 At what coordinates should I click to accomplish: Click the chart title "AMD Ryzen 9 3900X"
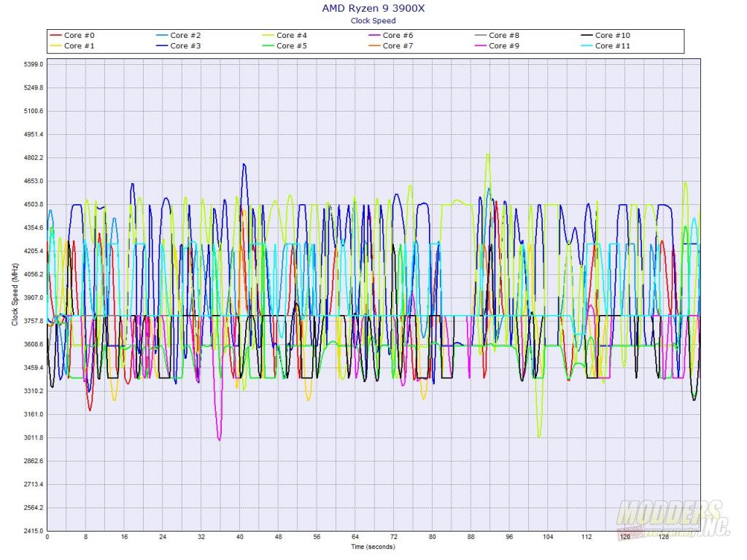(373, 8)
